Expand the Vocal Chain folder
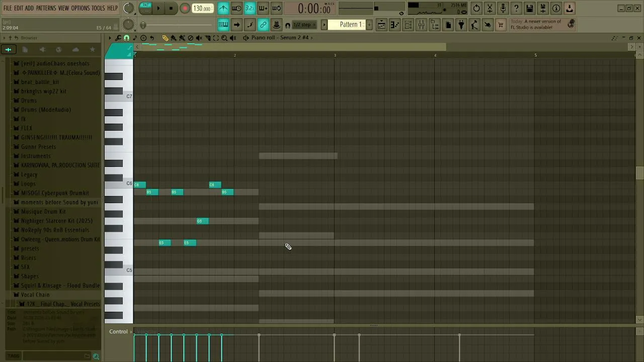Viewport: 644px width, 362px height. coord(35,295)
